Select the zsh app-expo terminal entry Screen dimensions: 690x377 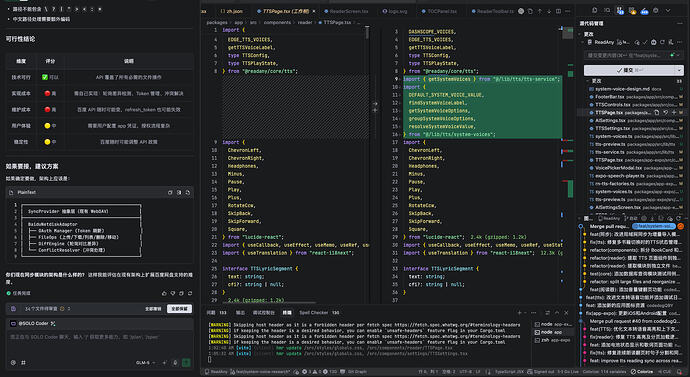[x=554, y=340]
